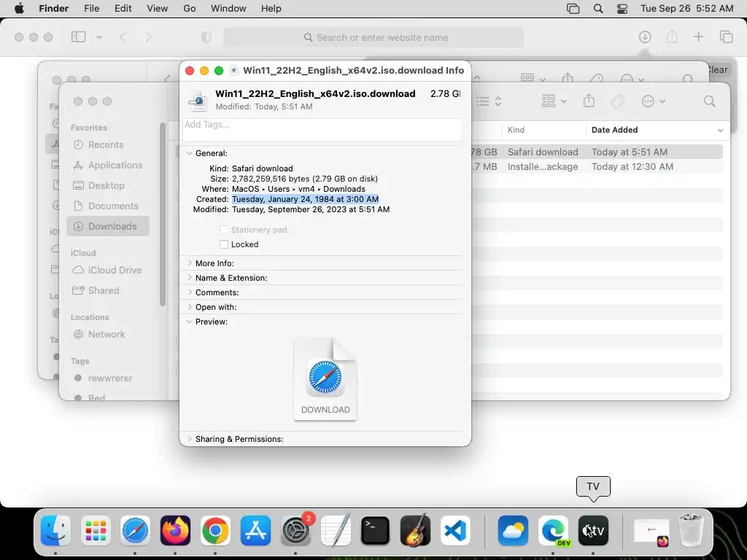
Task: Open the Edit menu
Action: tap(123, 9)
